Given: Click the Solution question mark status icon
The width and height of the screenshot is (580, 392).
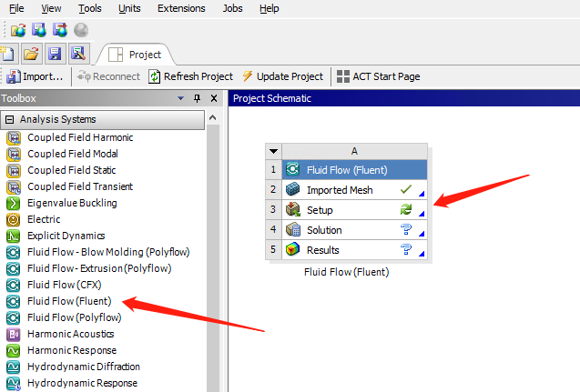Looking at the screenshot, I should 406,229.
